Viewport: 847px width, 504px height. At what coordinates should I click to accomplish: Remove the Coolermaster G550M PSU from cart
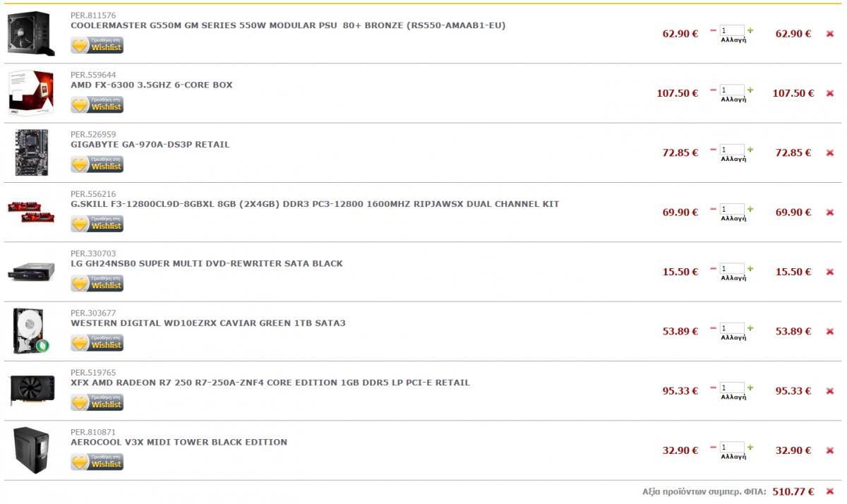click(830, 34)
